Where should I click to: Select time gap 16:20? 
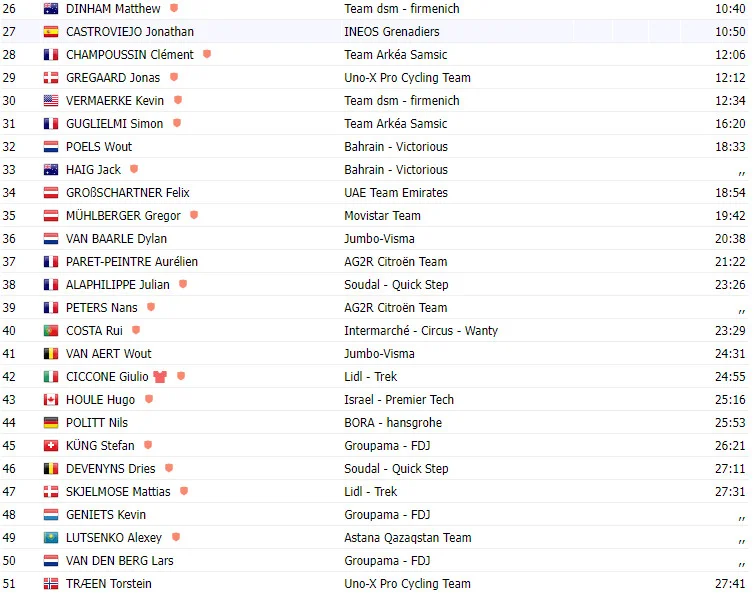[730, 124]
